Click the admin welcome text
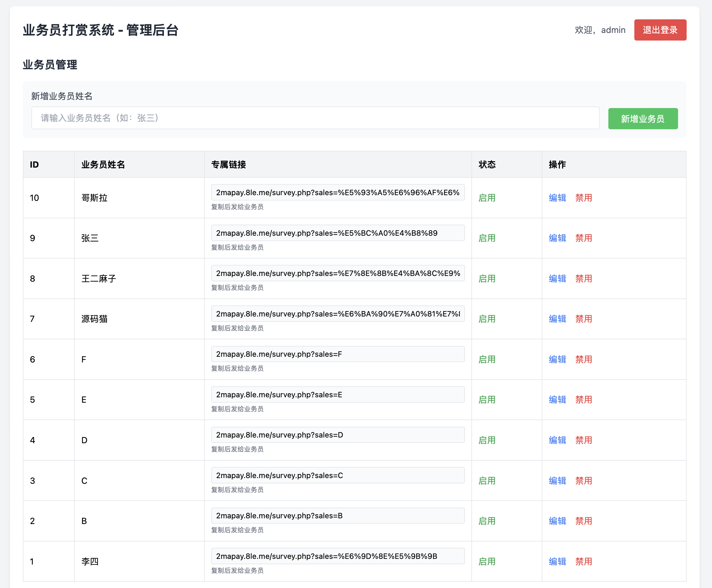 pyautogui.click(x=599, y=30)
